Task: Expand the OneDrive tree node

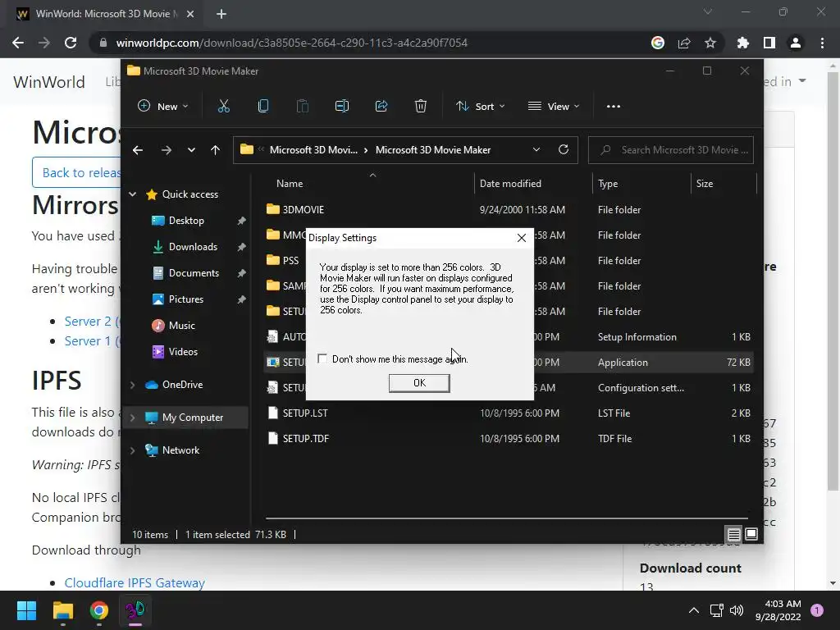Action: pos(132,385)
